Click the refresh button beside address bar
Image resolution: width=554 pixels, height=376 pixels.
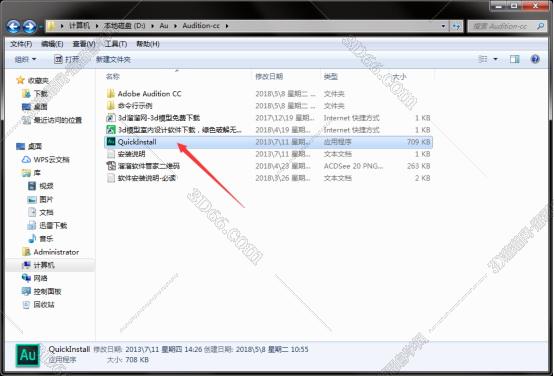pyautogui.click(x=456, y=26)
